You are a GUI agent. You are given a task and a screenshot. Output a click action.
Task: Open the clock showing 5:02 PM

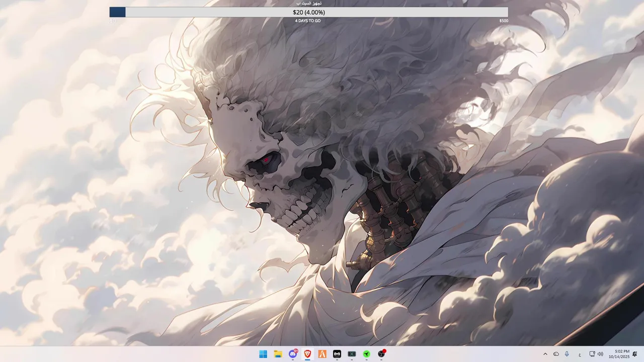pyautogui.click(x=619, y=354)
